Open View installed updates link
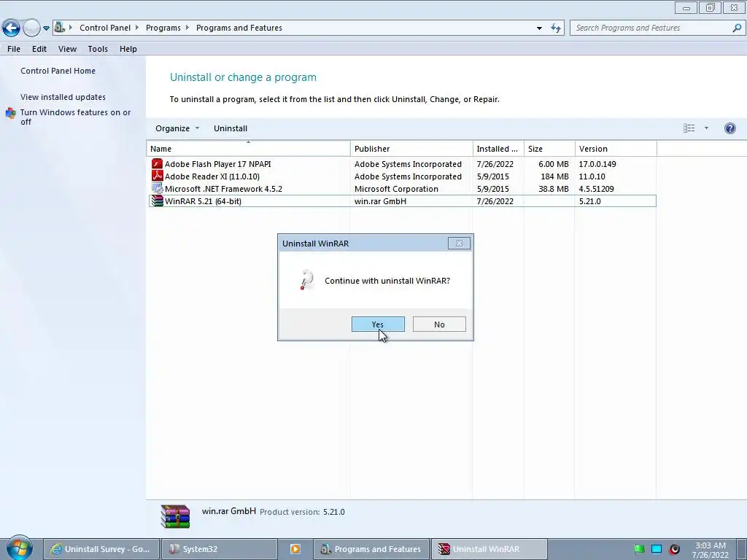This screenshot has height=560, width=747. [x=63, y=97]
